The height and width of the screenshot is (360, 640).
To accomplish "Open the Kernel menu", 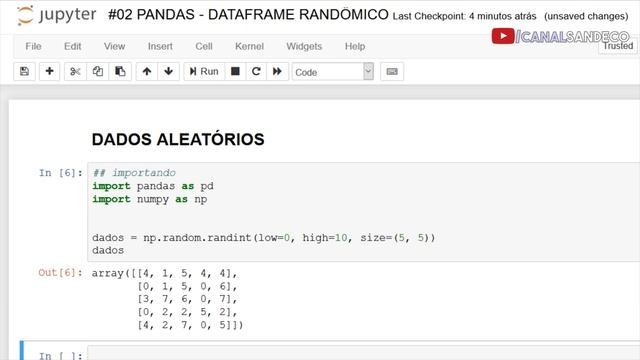I will [x=249, y=47].
